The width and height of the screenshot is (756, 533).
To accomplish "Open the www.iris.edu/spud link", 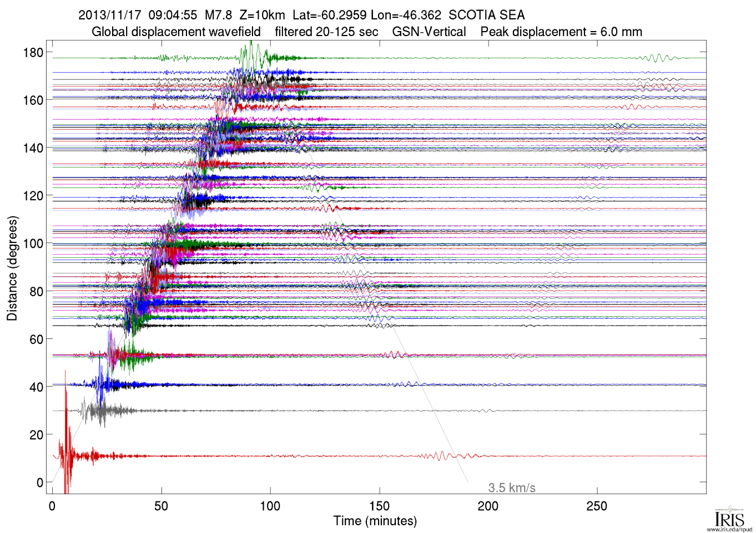I will [729, 530].
